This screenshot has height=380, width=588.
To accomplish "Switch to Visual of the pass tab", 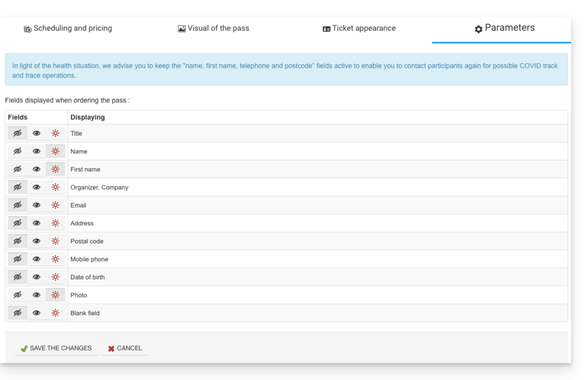I will [213, 28].
